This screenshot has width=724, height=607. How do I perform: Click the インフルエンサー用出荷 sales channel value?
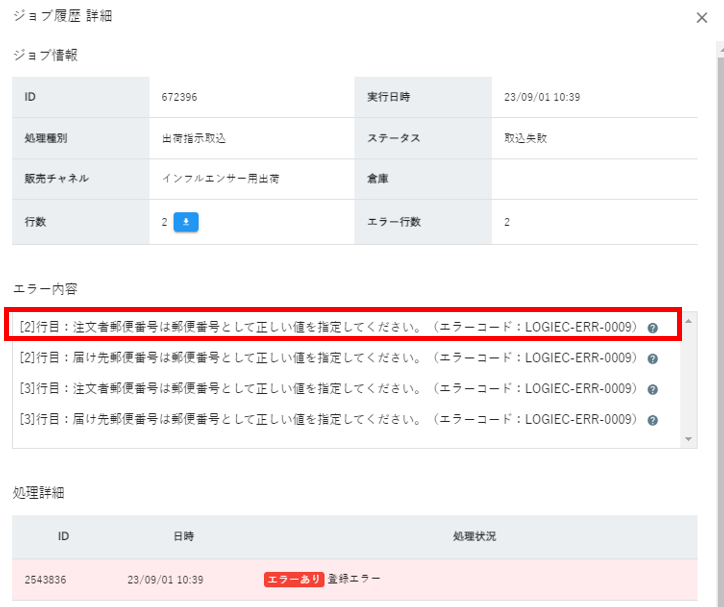pos(220,180)
